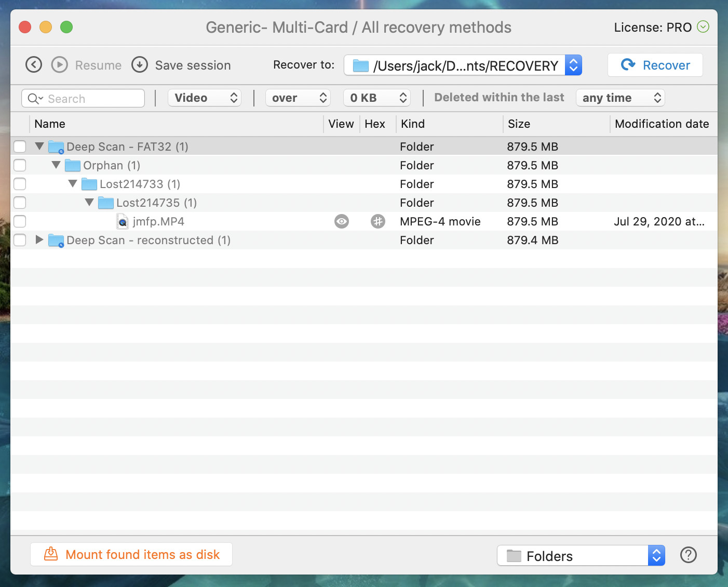
Task: Collapse the Lost214735 folder triangle
Action: pos(89,202)
